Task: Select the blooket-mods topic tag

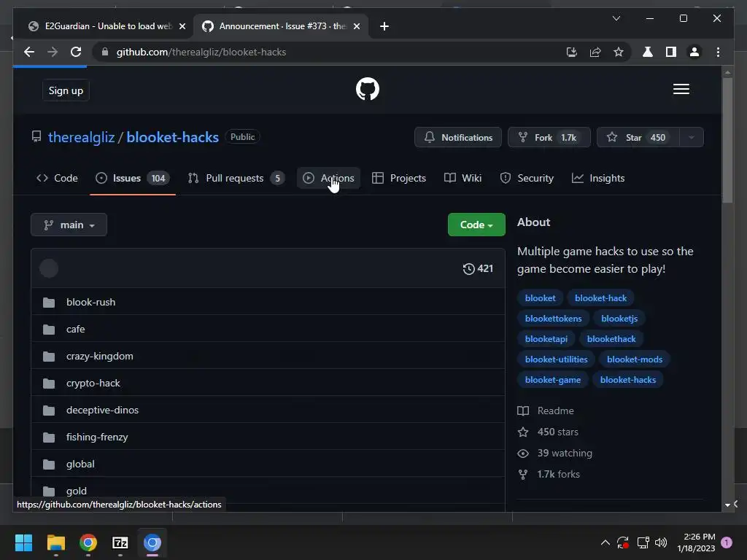Action: coord(635,359)
